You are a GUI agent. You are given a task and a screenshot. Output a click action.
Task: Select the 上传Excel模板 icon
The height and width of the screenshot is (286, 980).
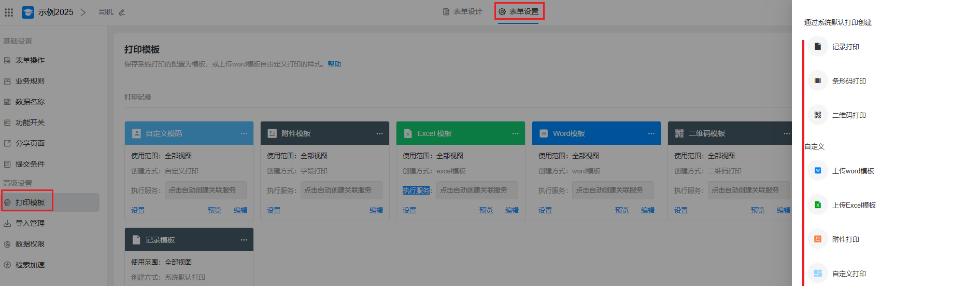pyautogui.click(x=817, y=205)
